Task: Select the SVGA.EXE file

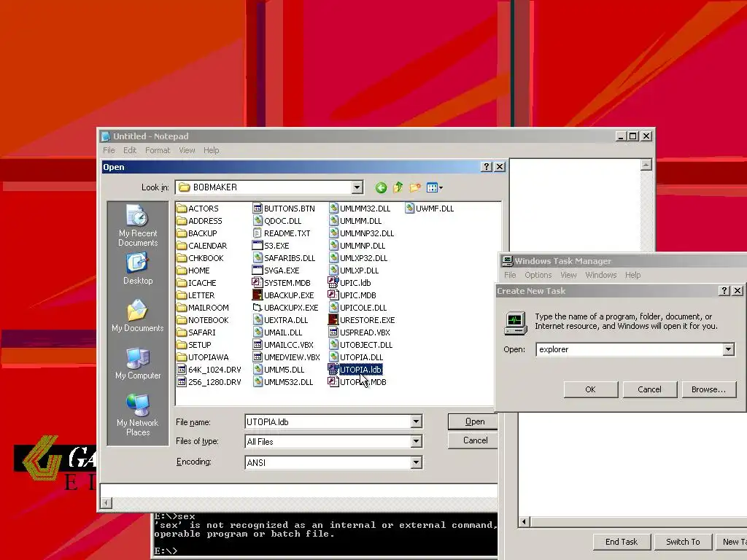Action: (x=276, y=271)
